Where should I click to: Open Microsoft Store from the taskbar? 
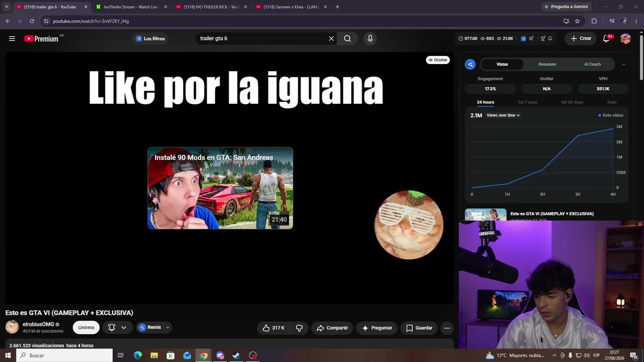pyautogui.click(x=171, y=355)
